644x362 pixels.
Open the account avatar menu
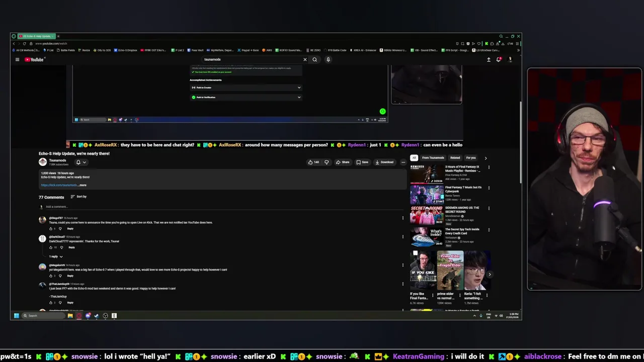(510, 59)
